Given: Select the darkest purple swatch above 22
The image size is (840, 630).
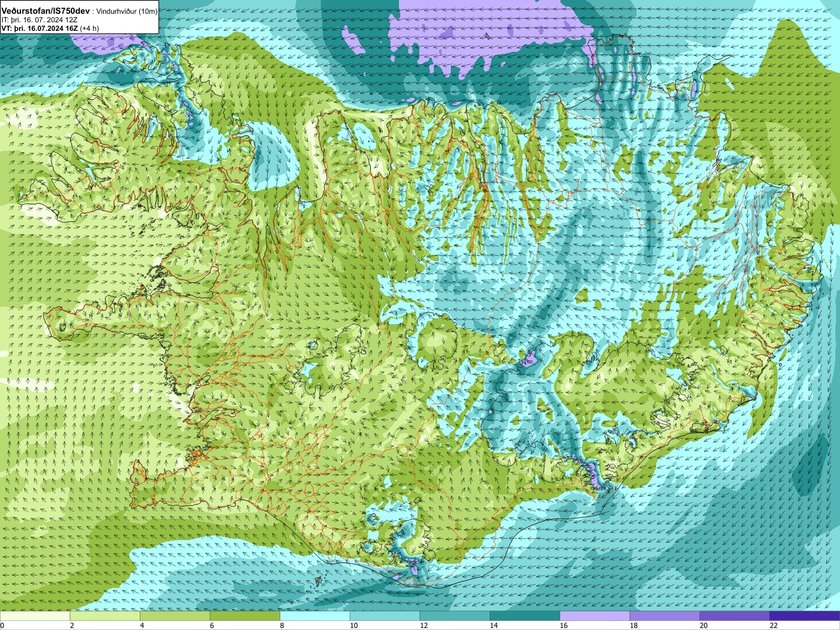Looking at the screenshot, I should coord(805,616).
